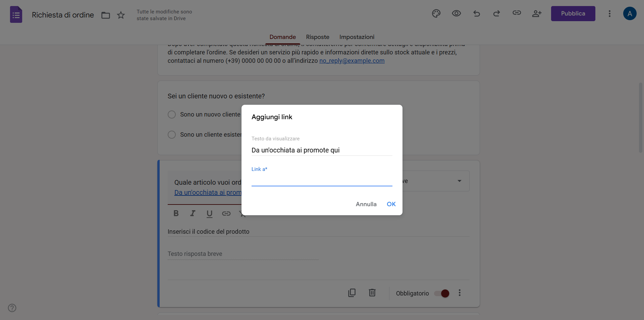Click the saved in Drive status text

point(164,15)
